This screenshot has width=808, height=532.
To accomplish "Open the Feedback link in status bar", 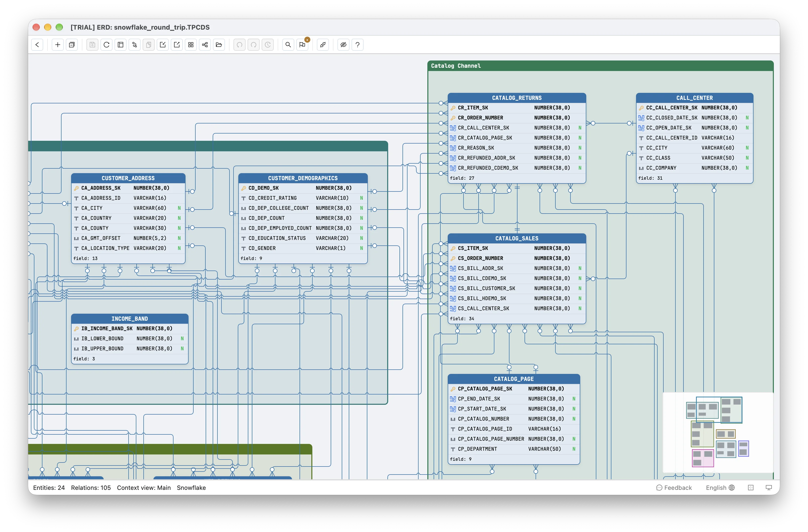I will pyautogui.click(x=674, y=488).
